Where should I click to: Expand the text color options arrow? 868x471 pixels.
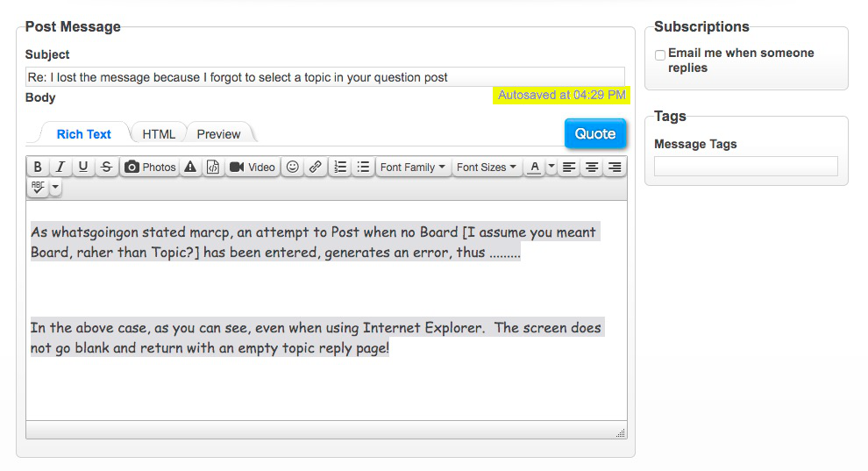point(551,167)
